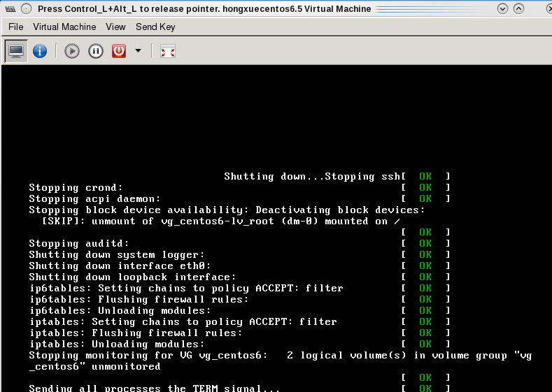This screenshot has height=392, width=552.
Task: Minimize the virtual machine window
Action: pos(503,9)
